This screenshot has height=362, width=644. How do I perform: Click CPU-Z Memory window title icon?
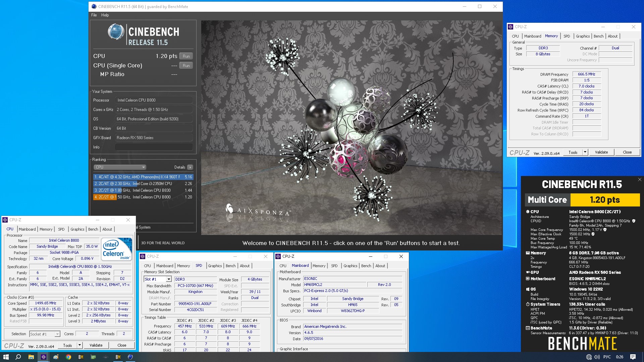coord(511,27)
